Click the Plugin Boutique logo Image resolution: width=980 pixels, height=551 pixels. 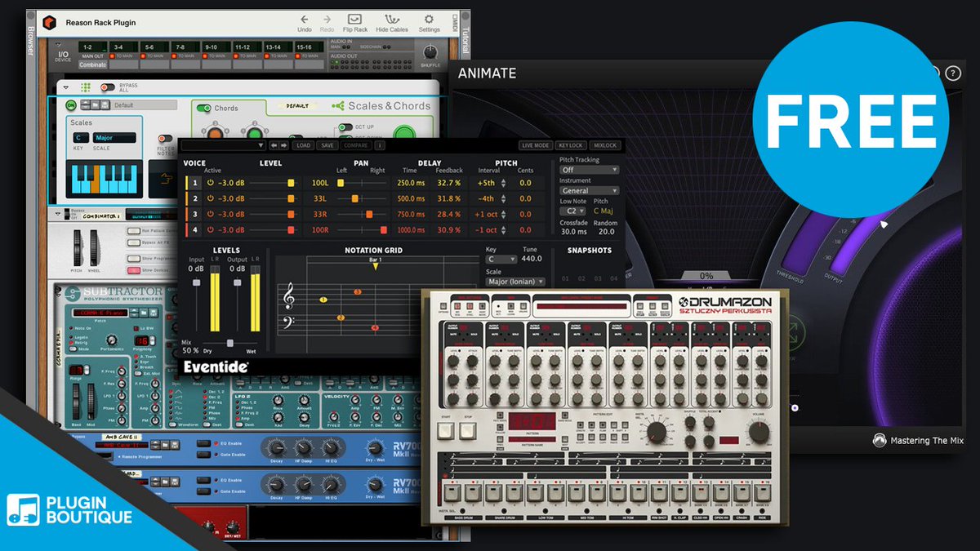(x=69, y=509)
